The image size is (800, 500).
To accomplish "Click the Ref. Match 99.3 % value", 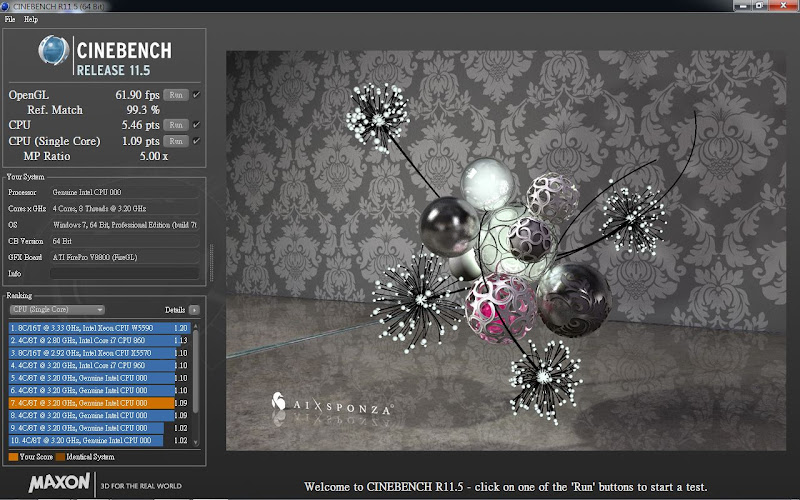I will [143, 110].
